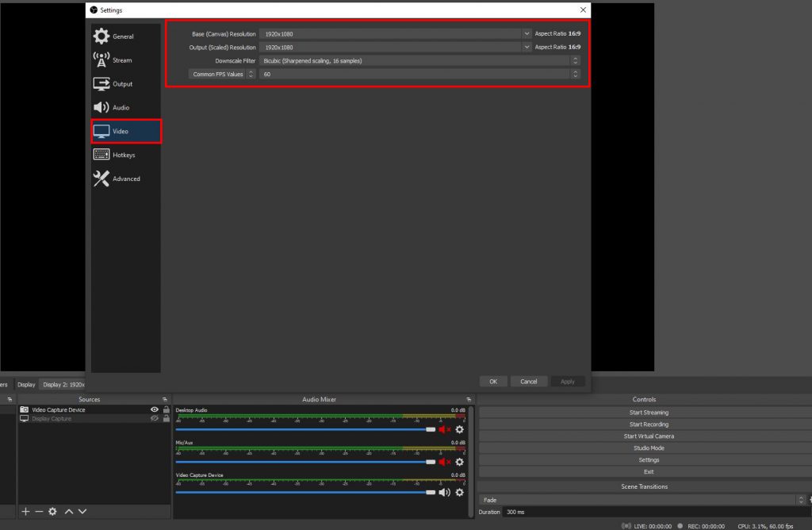Click the Apply button in Settings
The height and width of the screenshot is (530, 812).
tap(568, 382)
